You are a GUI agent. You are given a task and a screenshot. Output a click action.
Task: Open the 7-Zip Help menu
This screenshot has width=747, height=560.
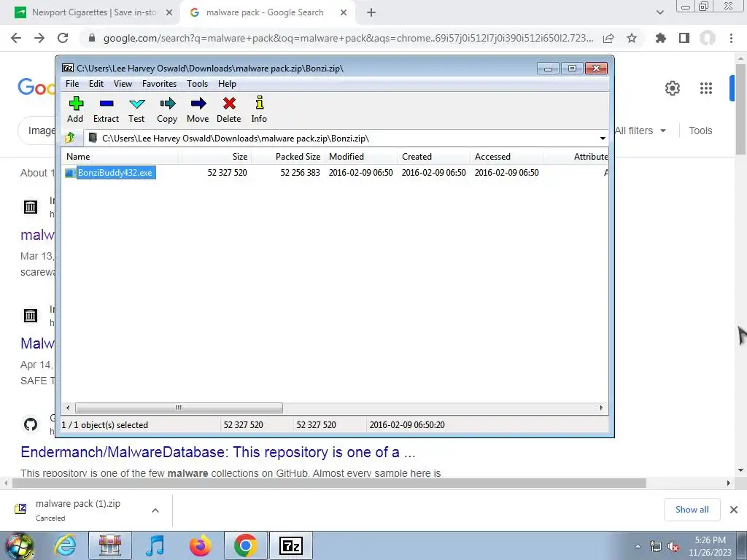(228, 84)
